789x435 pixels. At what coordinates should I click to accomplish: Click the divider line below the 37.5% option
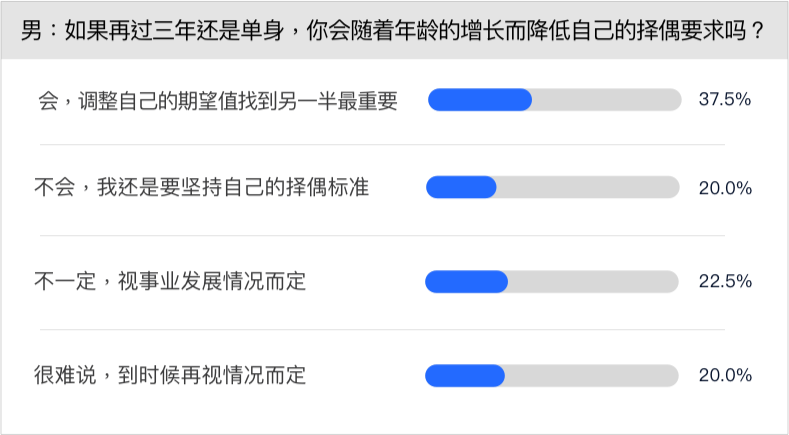click(394, 145)
